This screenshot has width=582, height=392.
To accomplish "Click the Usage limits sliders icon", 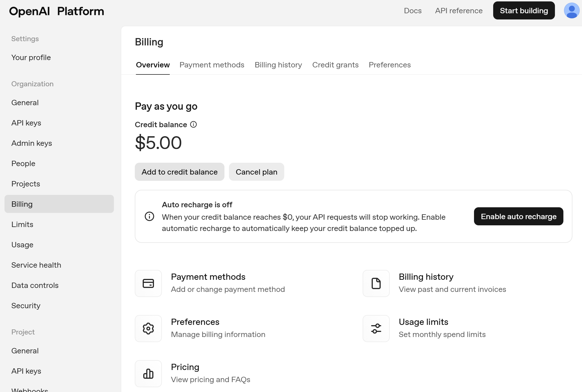I will pos(376,329).
